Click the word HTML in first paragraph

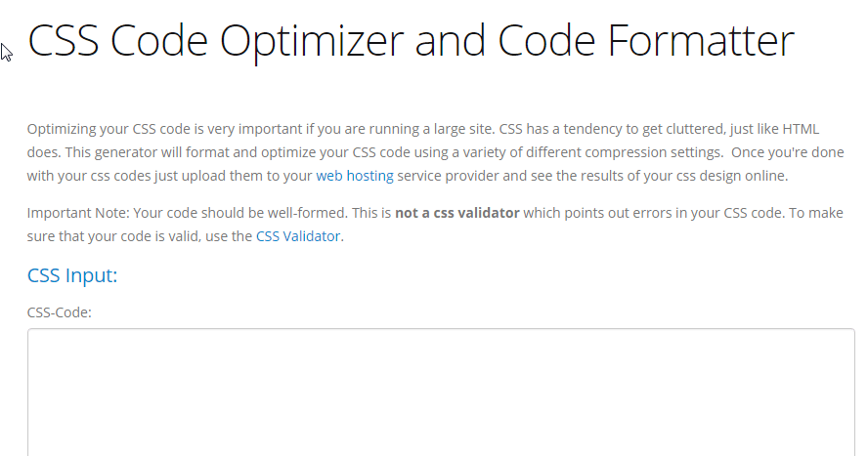click(802, 129)
